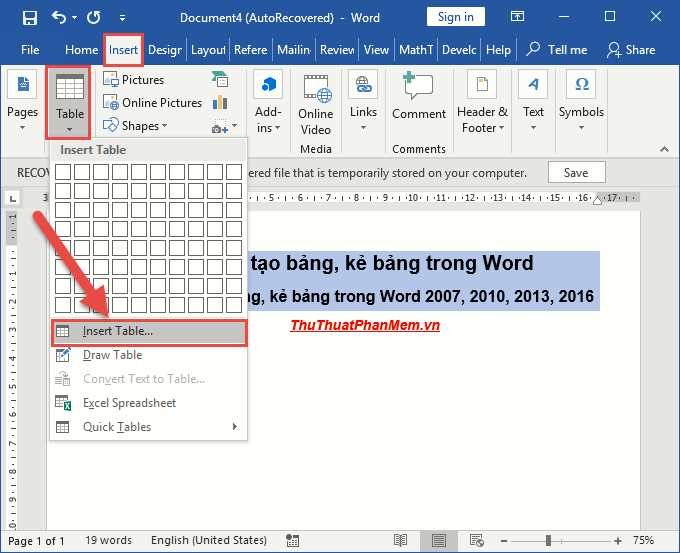This screenshot has height=553, width=680.
Task: Click the Online Video button
Action: [316, 105]
